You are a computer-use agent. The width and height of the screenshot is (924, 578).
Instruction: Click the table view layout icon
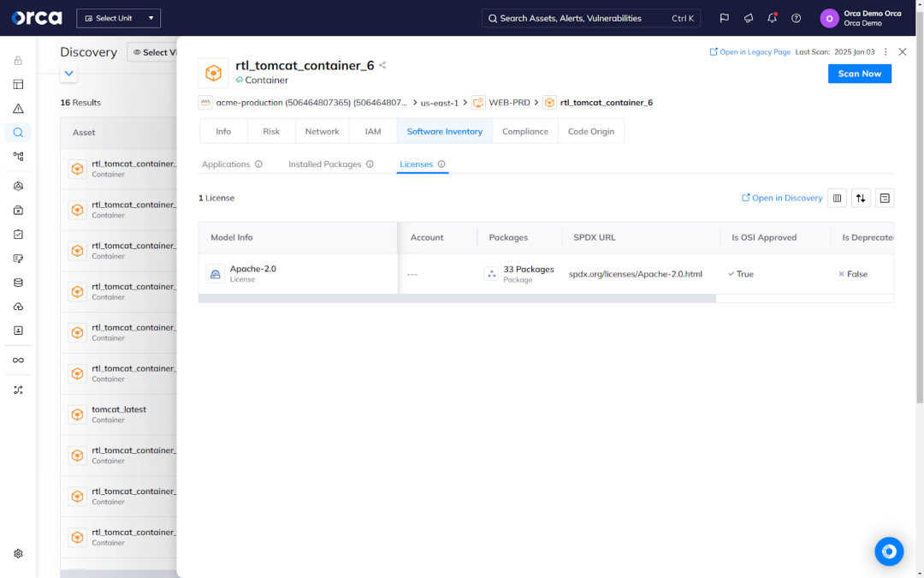(885, 198)
